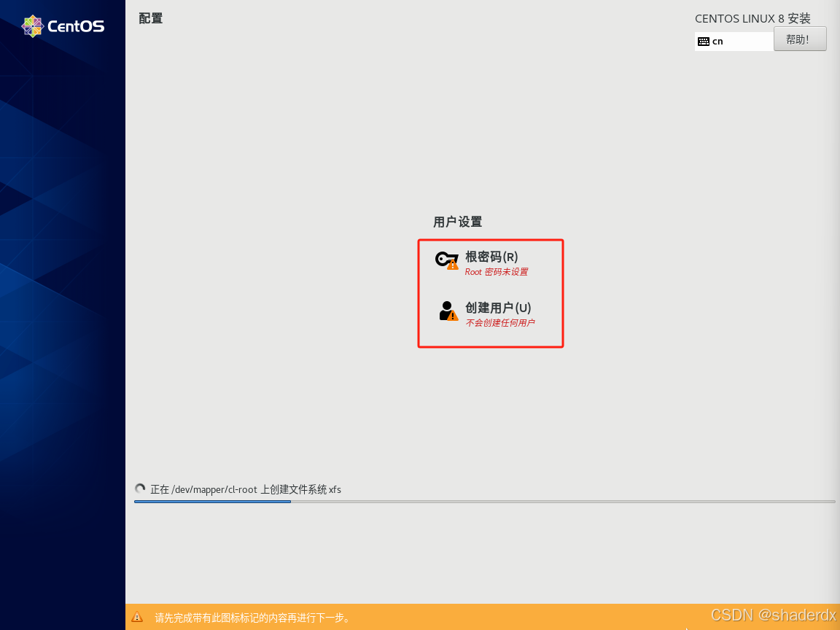Viewport: 840px width, 630px height.
Task: Click the installation progress bar
Action: click(x=484, y=502)
